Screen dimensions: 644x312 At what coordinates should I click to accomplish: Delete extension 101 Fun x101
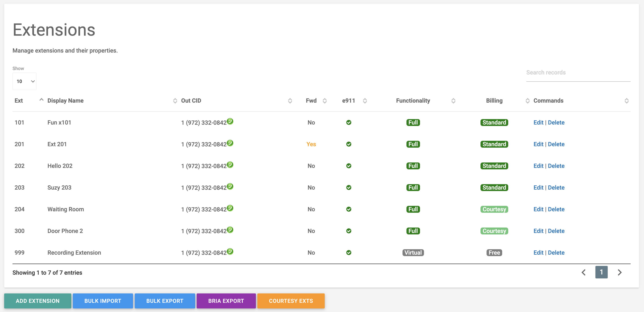click(x=556, y=122)
